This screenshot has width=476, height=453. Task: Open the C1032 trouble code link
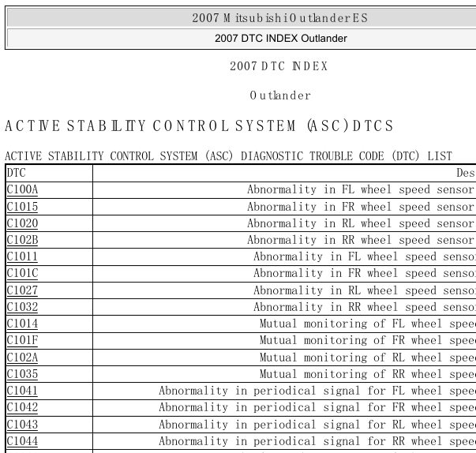point(22,307)
